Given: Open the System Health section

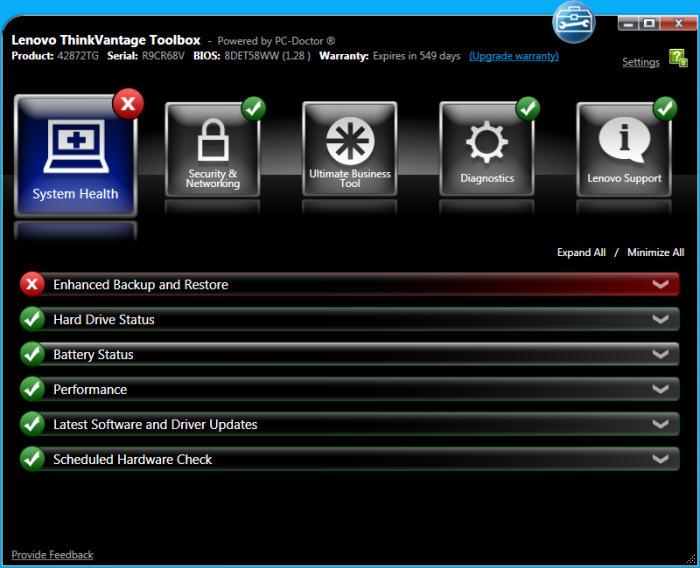Looking at the screenshot, I should pyautogui.click(x=75, y=156).
